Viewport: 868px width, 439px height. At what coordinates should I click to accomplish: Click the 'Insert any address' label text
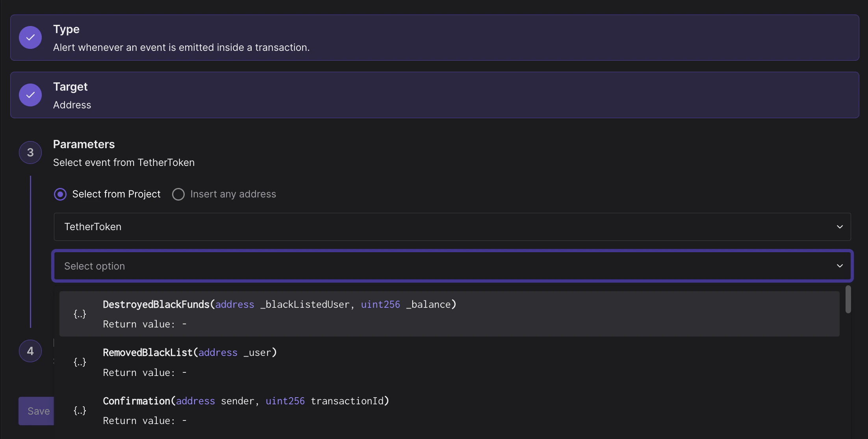click(x=233, y=194)
